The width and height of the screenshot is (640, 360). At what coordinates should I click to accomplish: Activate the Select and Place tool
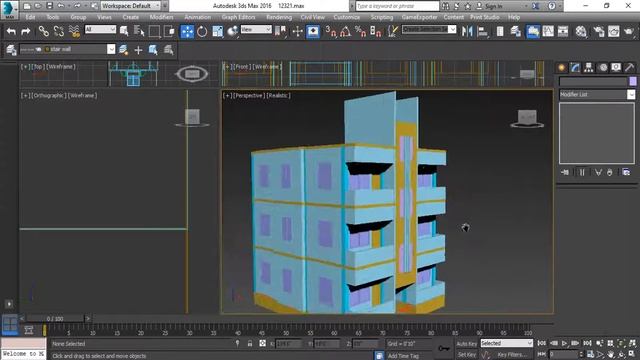point(233,31)
